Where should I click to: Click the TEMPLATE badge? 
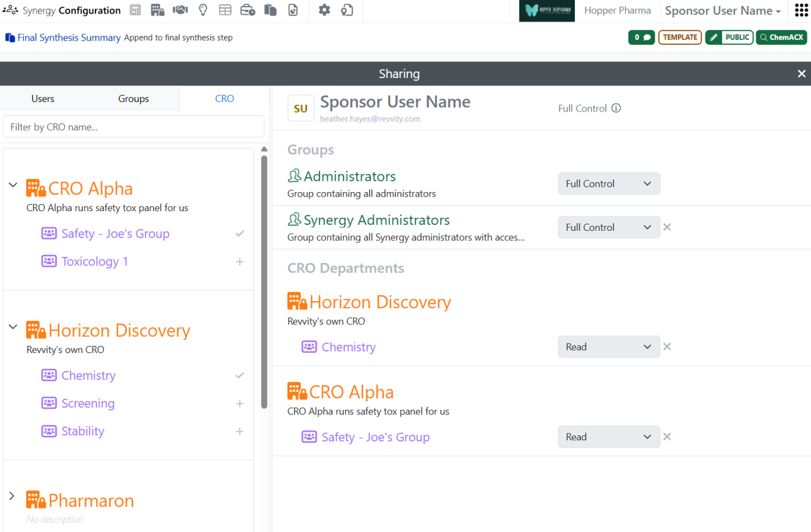(x=680, y=38)
